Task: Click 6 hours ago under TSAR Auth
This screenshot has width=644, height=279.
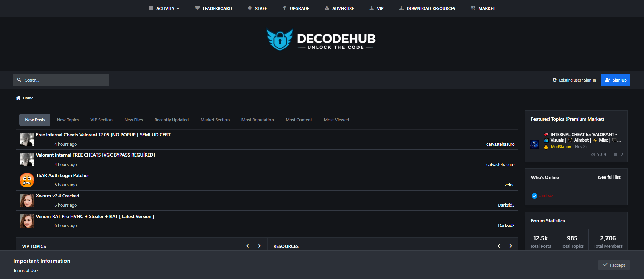Action: (x=65, y=185)
